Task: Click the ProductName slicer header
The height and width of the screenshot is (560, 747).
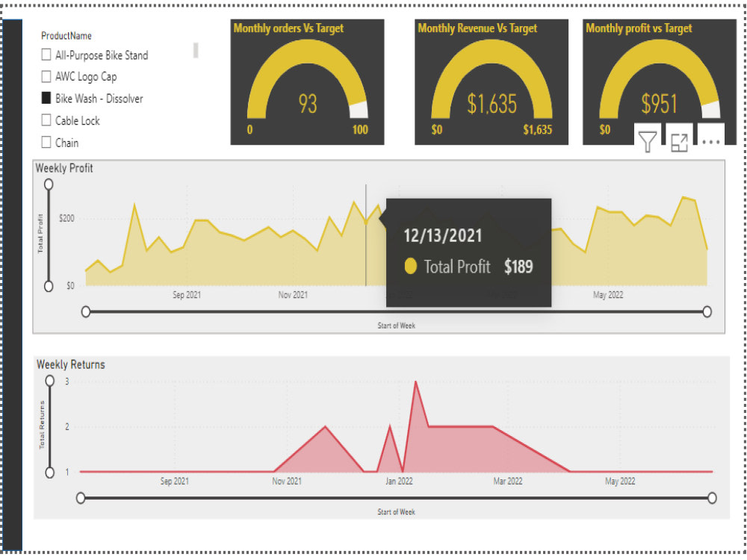Action: (x=68, y=35)
